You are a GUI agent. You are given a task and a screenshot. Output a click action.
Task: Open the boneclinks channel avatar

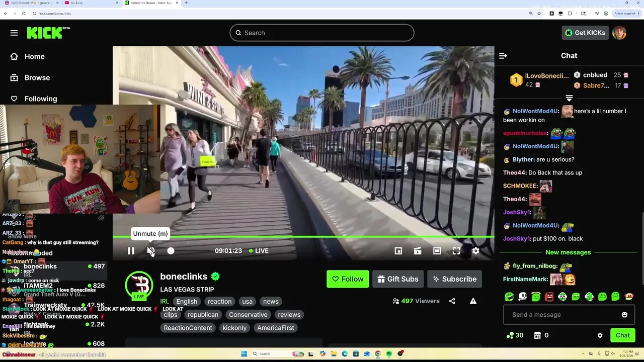(x=139, y=285)
